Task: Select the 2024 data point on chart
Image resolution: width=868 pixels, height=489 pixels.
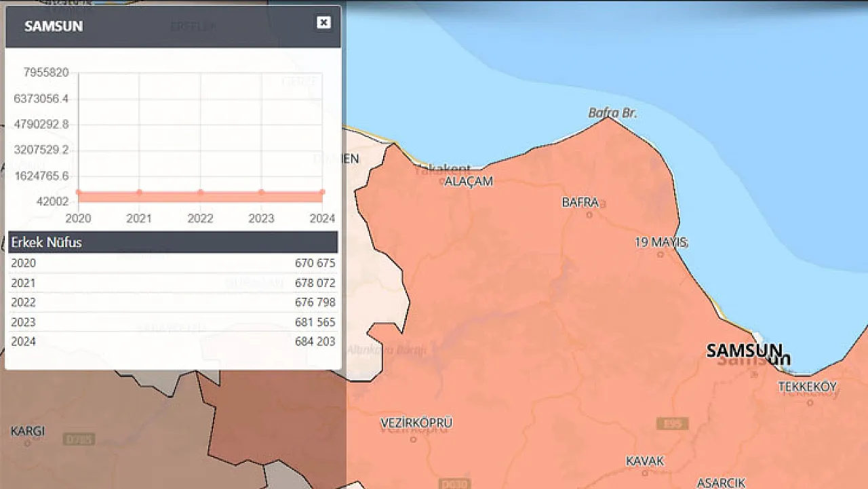Action: click(x=322, y=192)
